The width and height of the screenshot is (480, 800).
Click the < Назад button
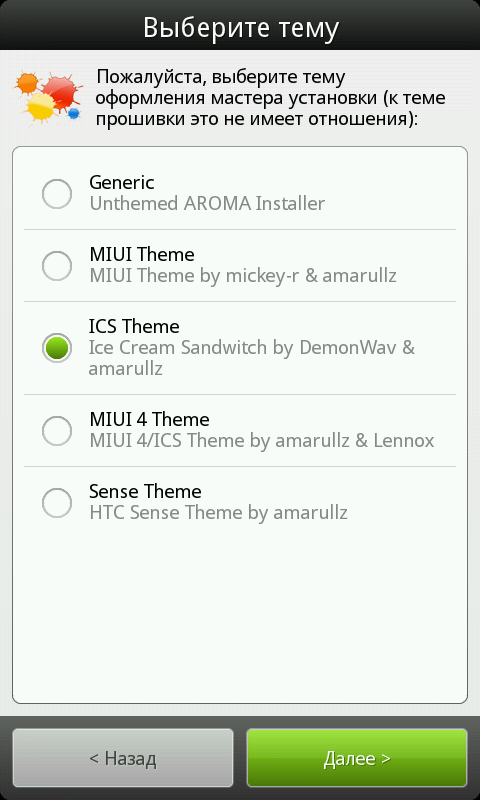(123, 758)
